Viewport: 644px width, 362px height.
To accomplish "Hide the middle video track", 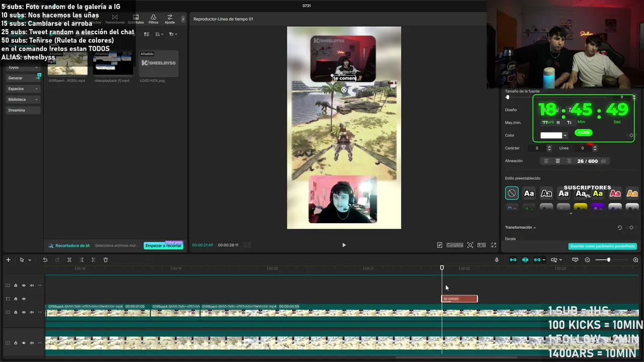I will coord(24,312).
